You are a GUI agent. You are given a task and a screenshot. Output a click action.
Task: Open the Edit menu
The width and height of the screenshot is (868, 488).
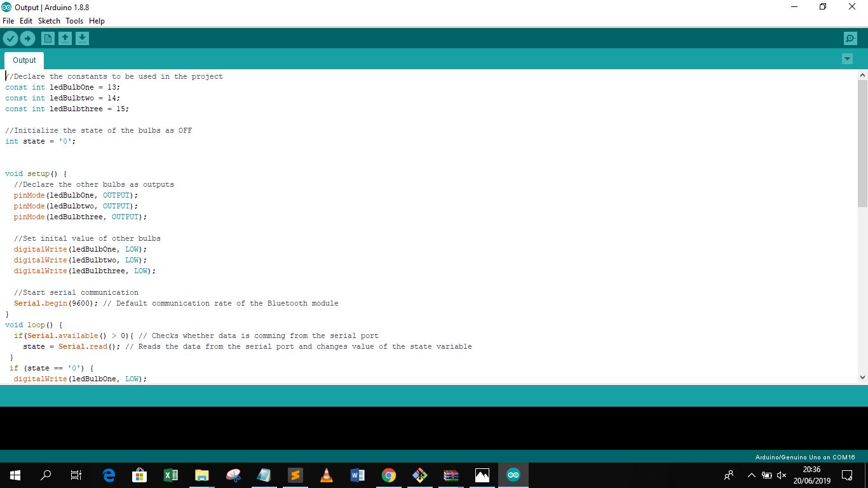point(26,21)
